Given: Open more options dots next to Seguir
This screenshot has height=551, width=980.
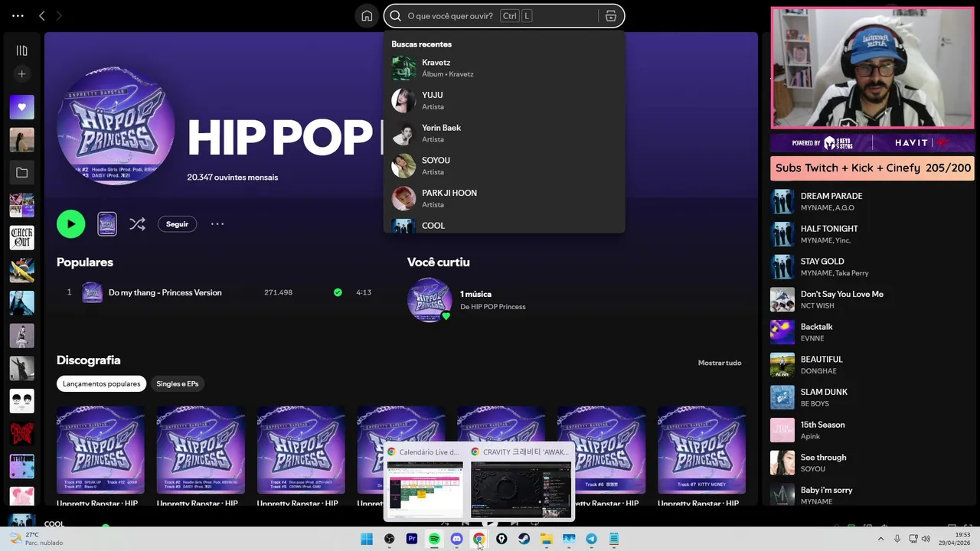Looking at the screenshot, I should (217, 224).
